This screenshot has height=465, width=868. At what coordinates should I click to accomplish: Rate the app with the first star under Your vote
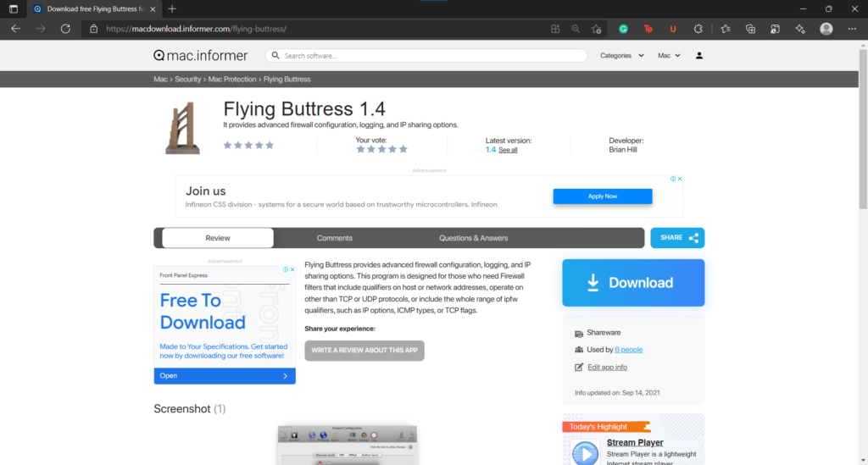pos(360,149)
